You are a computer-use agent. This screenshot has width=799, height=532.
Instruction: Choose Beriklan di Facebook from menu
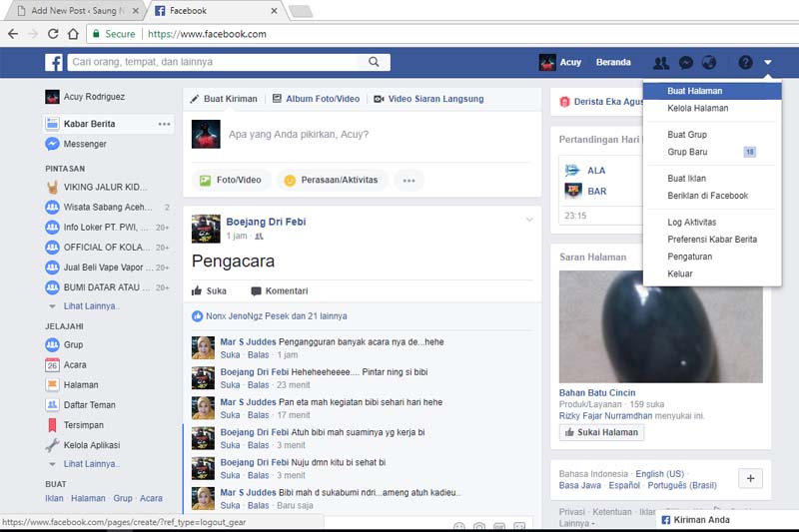pos(712,196)
